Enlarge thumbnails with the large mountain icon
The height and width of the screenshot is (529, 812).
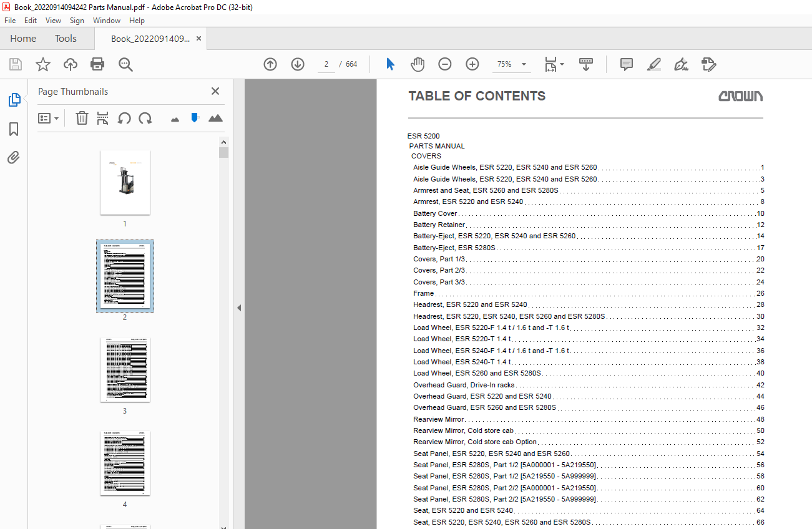[x=215, y=118]
